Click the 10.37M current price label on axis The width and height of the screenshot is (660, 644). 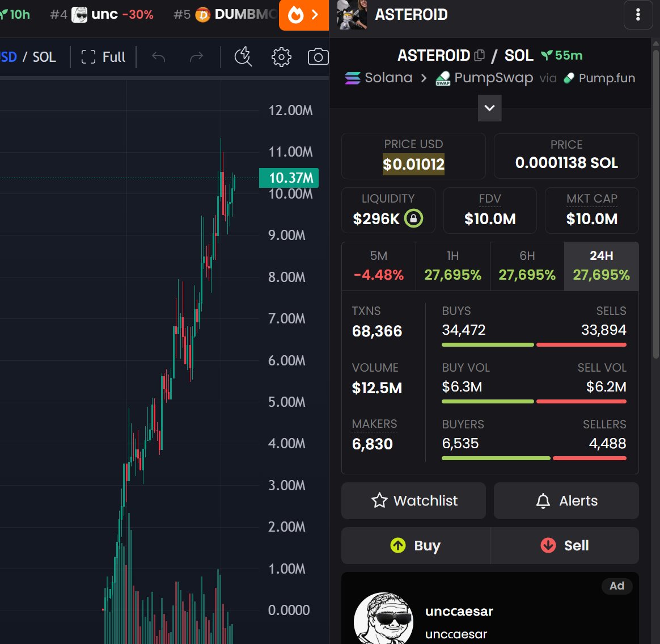pos(289,178)
